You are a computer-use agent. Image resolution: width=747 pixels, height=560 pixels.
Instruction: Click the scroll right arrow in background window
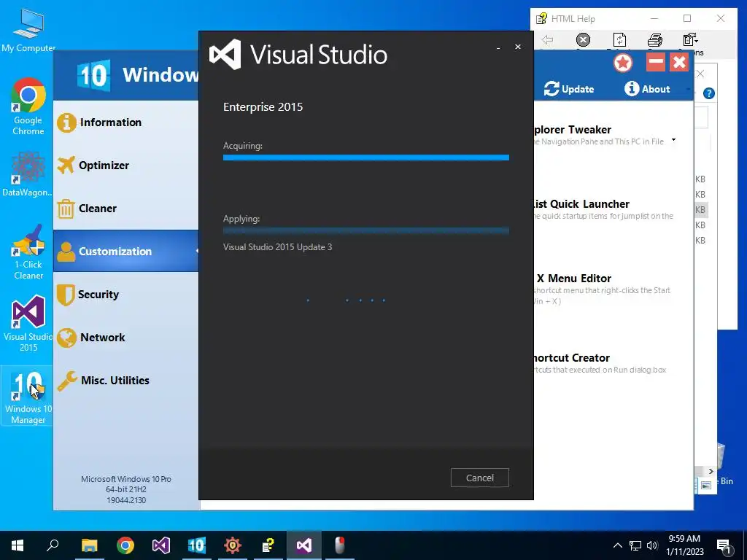pyautogui.click(x=711, y=472)
